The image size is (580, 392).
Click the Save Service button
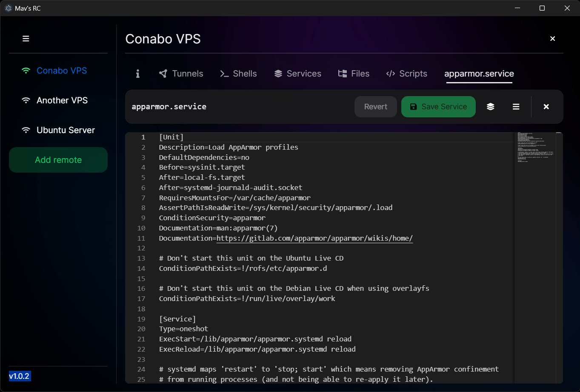click(x=438, y=107)
